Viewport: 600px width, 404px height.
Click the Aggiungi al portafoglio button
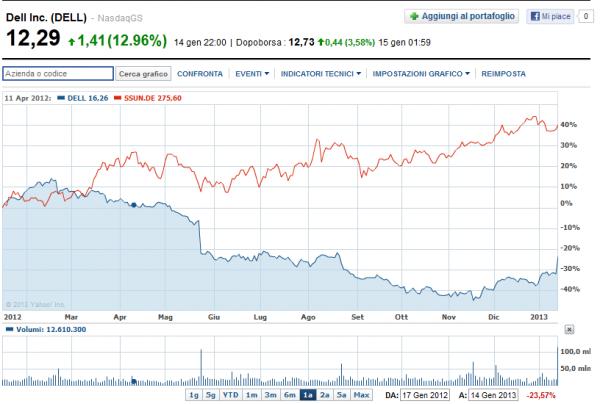click(x=462, y=16)
